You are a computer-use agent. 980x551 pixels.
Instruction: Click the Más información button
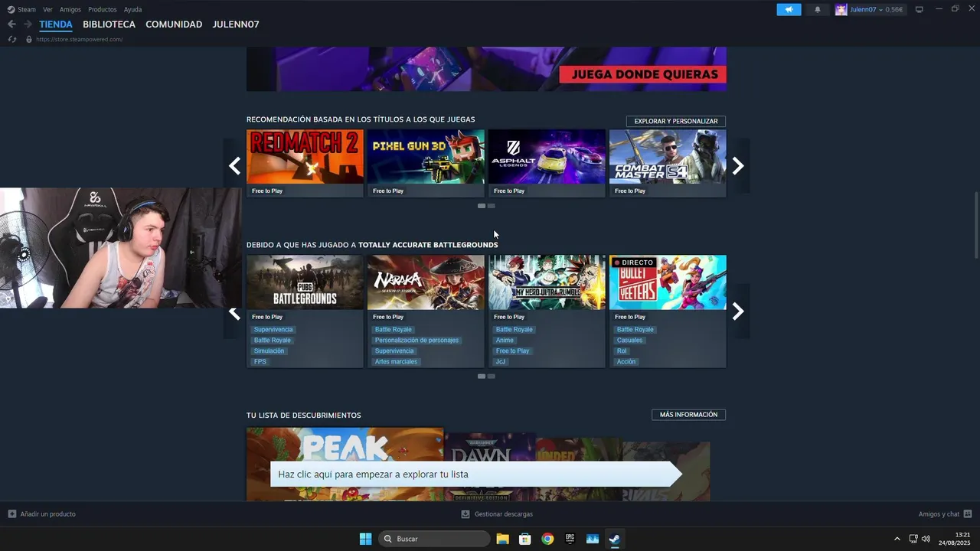(x=688, y=415)
